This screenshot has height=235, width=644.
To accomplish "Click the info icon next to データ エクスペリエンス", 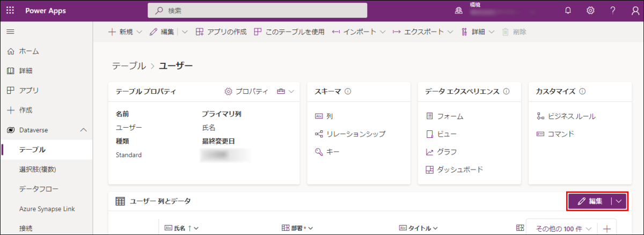I will click(x=507, y=91).
